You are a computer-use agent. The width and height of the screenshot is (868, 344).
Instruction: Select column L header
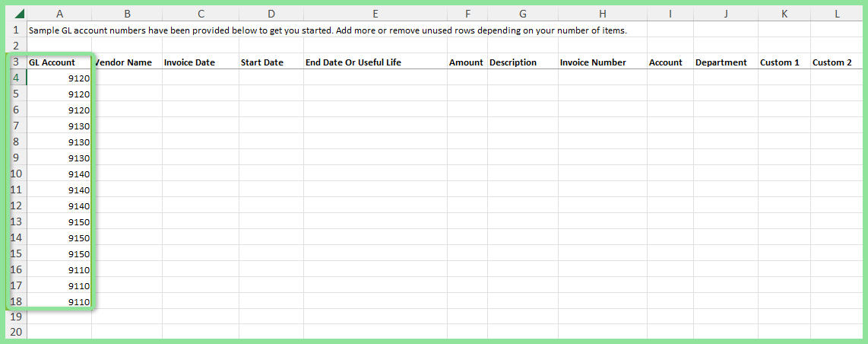click(x=837, y=13)
